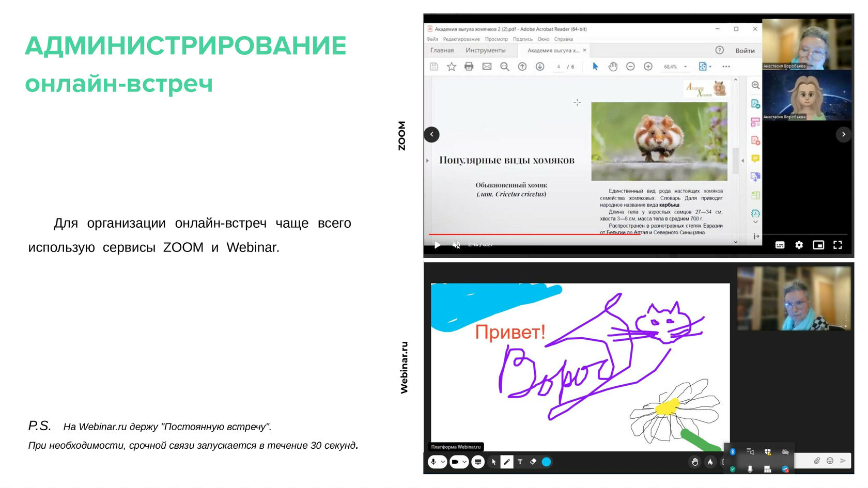The height and width of the screenshot is (488, 868).
Task: Select the avatar participant tile in ZOOM
Action: (807, 95)
